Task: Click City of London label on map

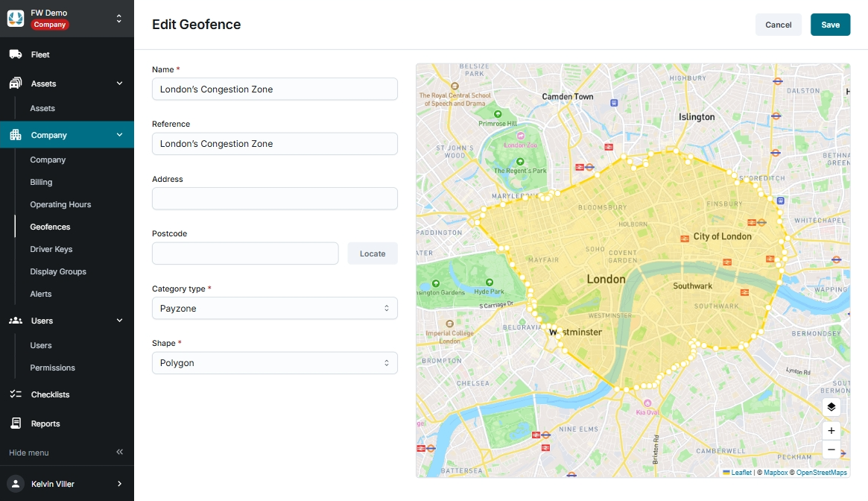Action: click(723, 236)
